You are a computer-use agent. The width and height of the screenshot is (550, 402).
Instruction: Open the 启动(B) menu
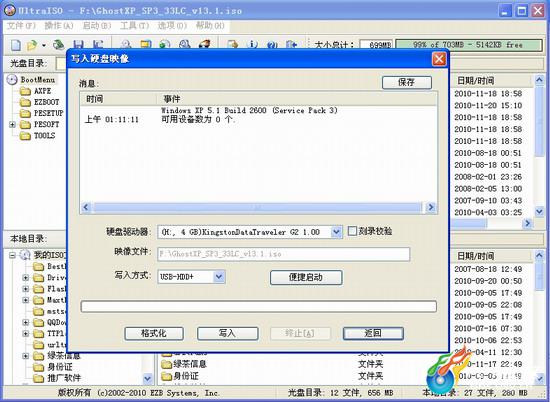97,26
